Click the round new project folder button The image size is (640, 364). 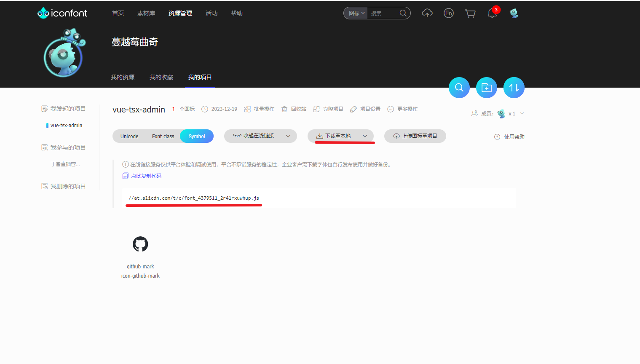pos(487,88)
